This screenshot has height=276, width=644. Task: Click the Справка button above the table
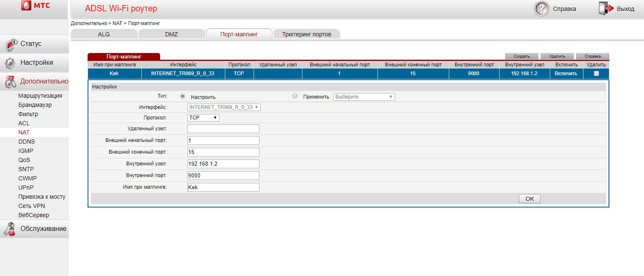click(x=593, y=56)
